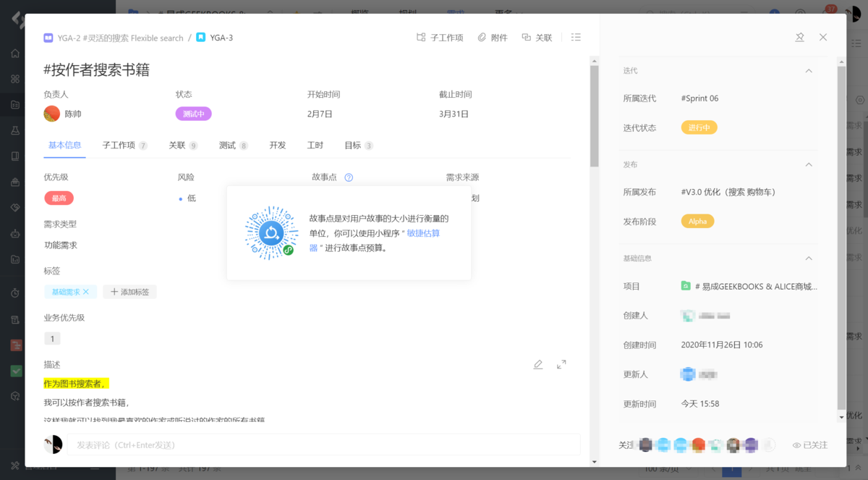Expand description with the fullscreen icon
Screen dimensions: 868x480
tap(561, 364)
